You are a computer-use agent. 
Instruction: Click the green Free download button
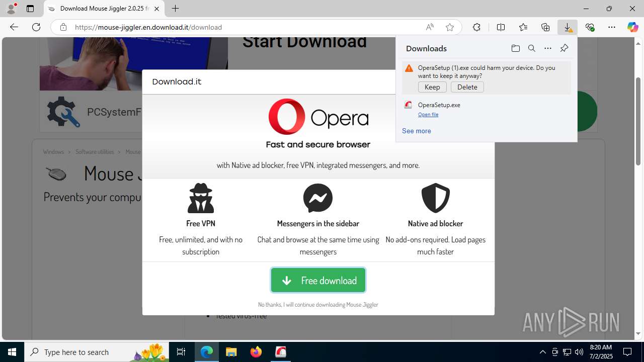coord(318,280)
